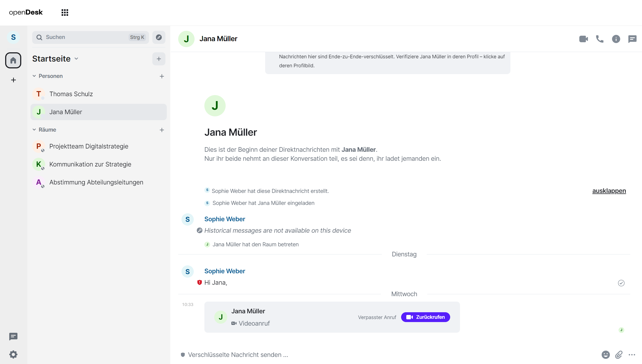Screen dimensions: 642x364
Task: Click the explore rooms compass icon
Action: point(159,37)
